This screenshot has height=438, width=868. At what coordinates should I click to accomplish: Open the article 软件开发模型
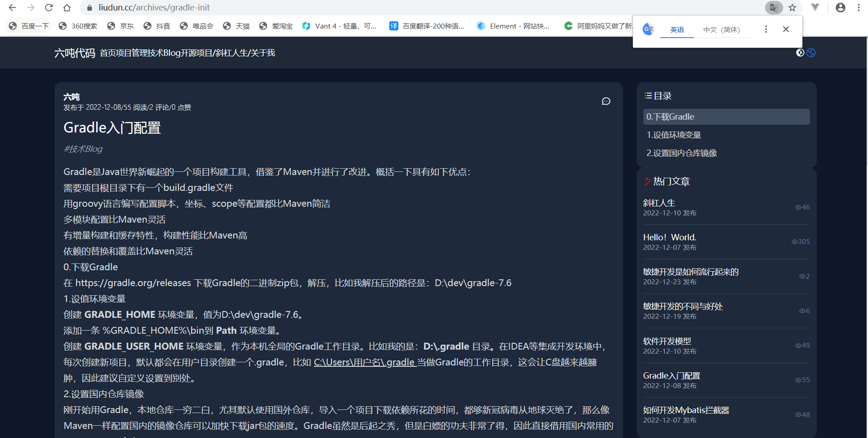click(667, 341)
